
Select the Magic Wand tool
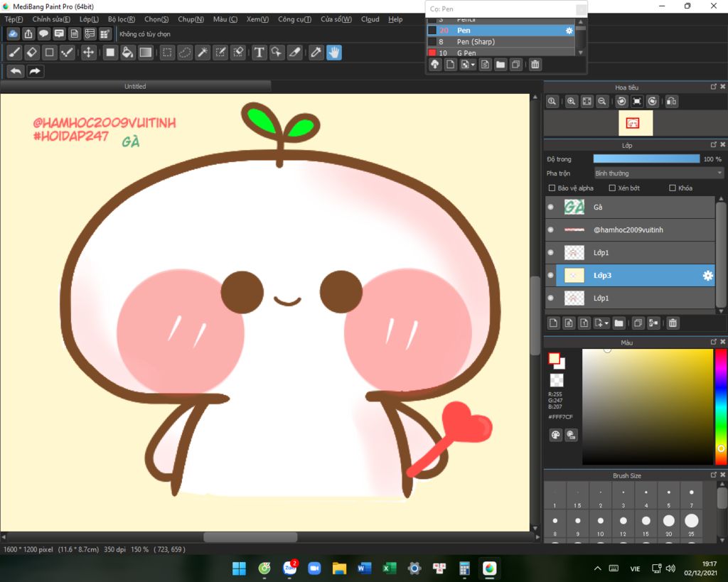click(203, 53)
